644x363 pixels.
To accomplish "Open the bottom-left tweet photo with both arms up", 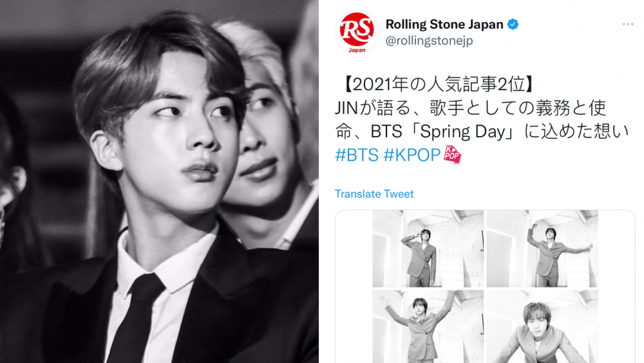I will point(428,326).
